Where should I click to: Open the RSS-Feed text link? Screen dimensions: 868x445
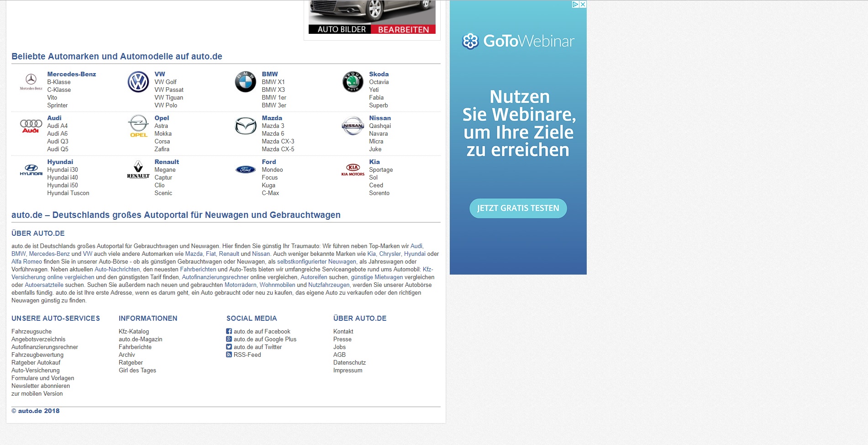247,355
